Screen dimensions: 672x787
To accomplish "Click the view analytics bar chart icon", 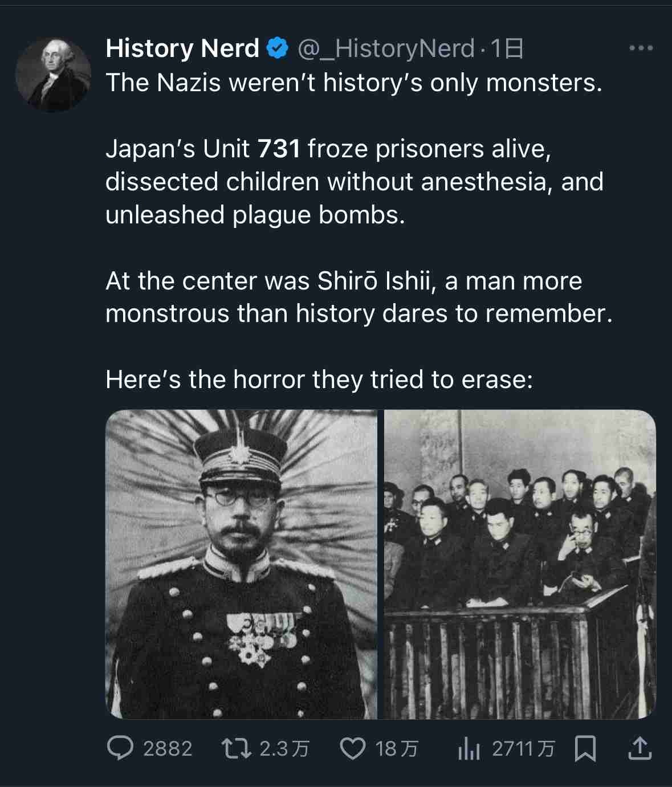I will point(469,749).
